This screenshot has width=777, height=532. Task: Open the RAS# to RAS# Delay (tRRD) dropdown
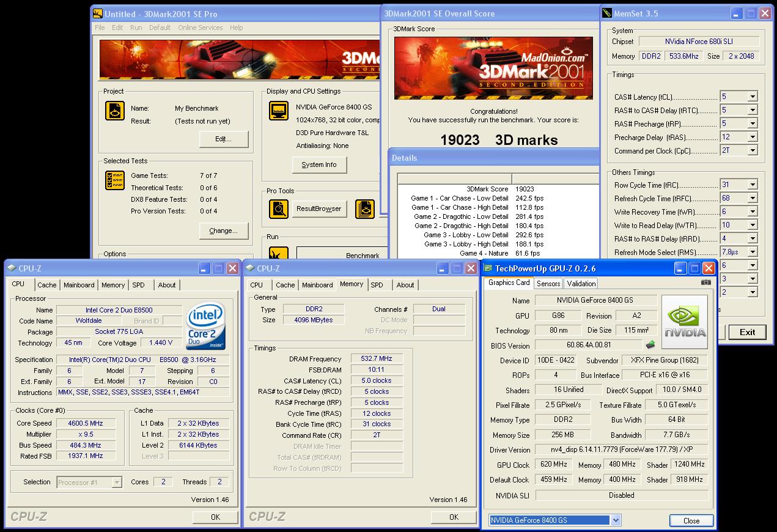(753, 238)
